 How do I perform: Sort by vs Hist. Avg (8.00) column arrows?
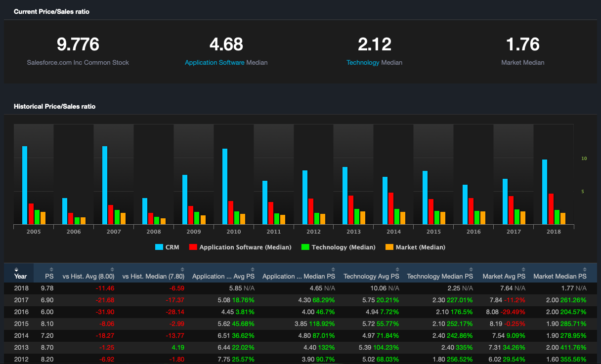coord(112,269)
